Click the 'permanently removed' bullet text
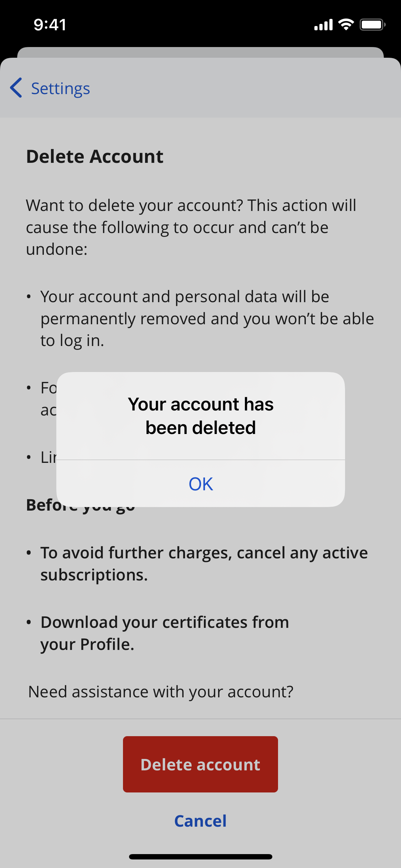Screen dimensions: 401x868 click(x=207, y=319)
